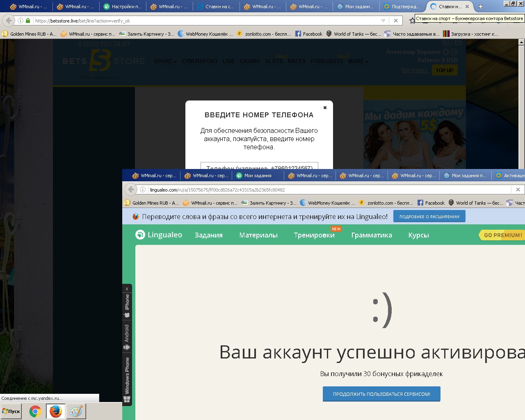This screenshot has width=525, height=420.
Task: Select the Windows Phone app tab on the side panel
Action: tap(127, 379)
